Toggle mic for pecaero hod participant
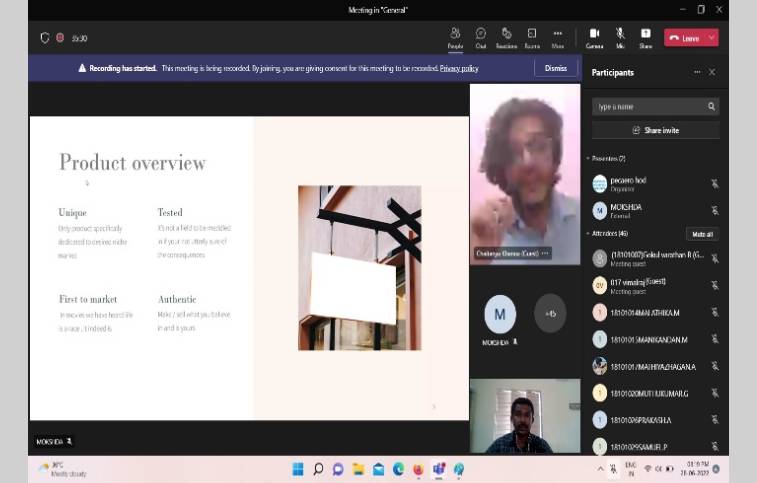The height and width of the screenshot is (483, 757). [714, 184]
